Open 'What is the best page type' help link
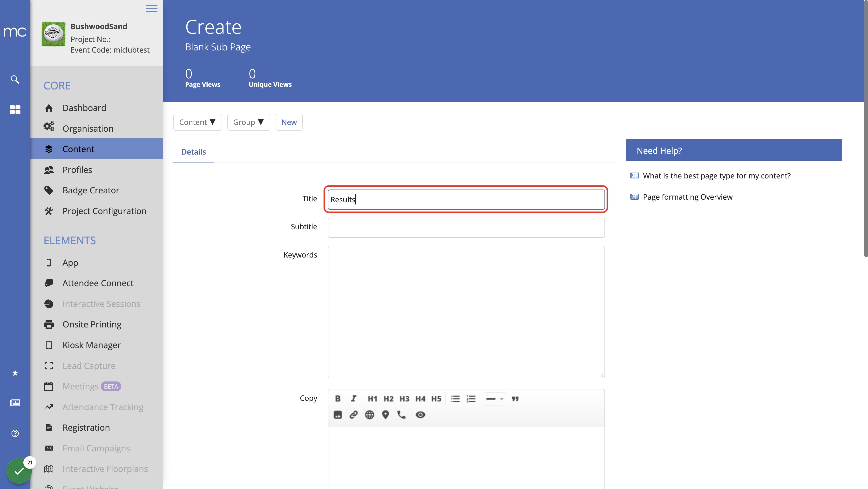The height and width of the screenshot is (489, 868). pyautogui.click(x=716, y=176)
